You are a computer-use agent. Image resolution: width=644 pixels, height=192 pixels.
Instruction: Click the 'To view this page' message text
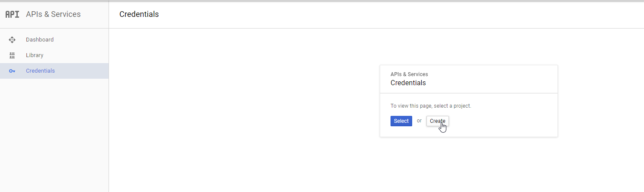click(x=431, y=106)
